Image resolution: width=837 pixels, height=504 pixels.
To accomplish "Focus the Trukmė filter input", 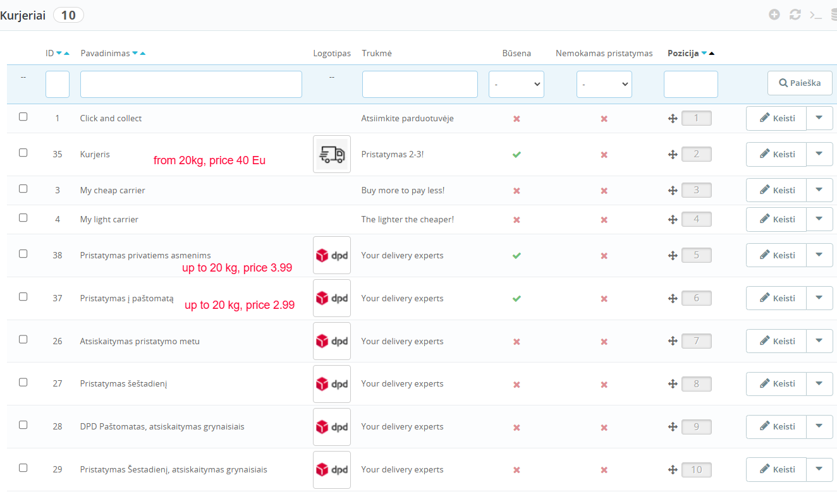I will coord(420,84).
